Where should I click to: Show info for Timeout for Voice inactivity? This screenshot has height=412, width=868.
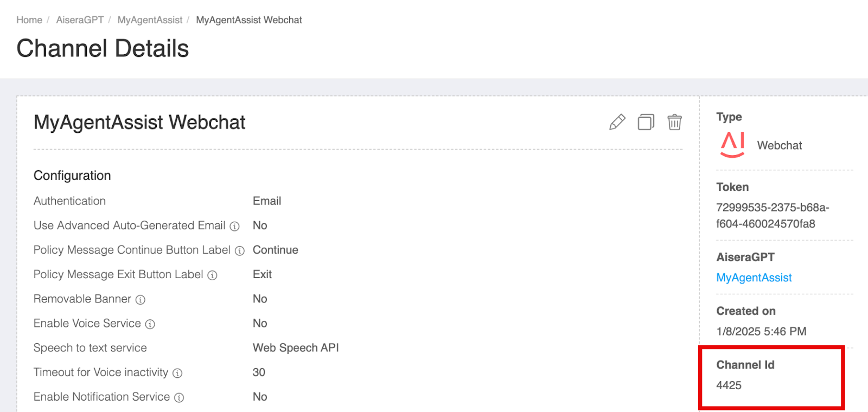pos(177,373)
